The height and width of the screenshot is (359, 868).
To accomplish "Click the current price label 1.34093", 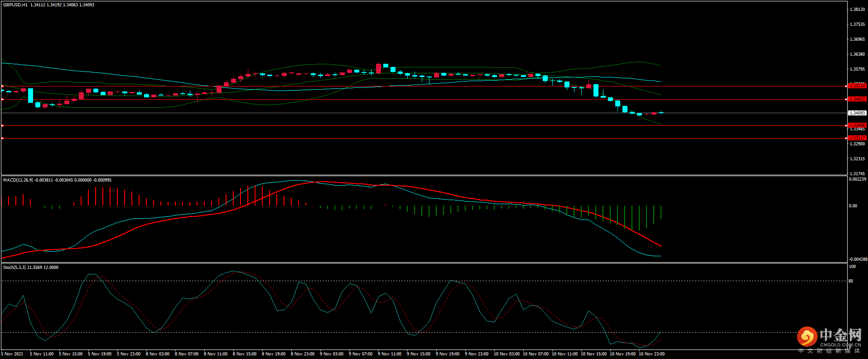I will (x=857, y=113).
